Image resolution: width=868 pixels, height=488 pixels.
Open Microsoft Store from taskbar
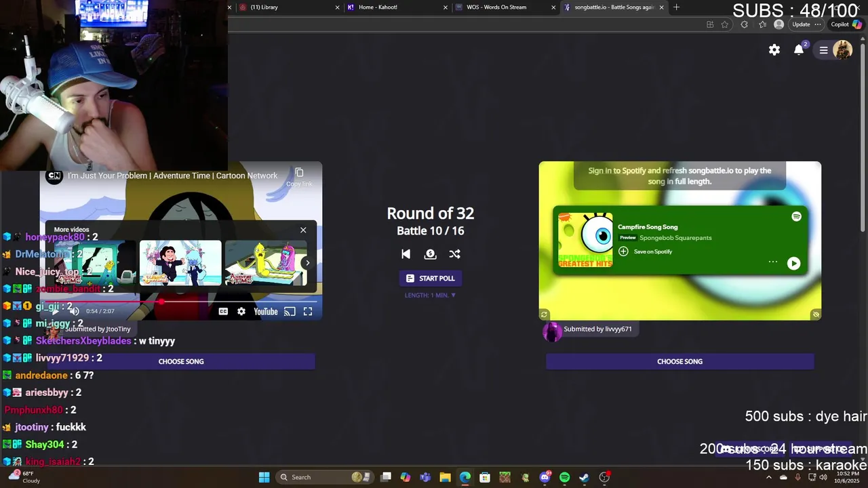(x=485, y=477)
